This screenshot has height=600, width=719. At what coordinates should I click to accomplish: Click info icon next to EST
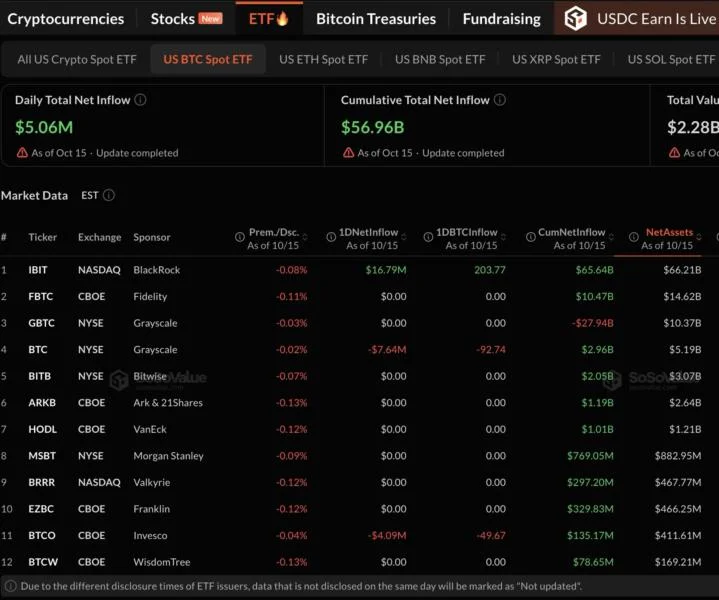(109, 195)
